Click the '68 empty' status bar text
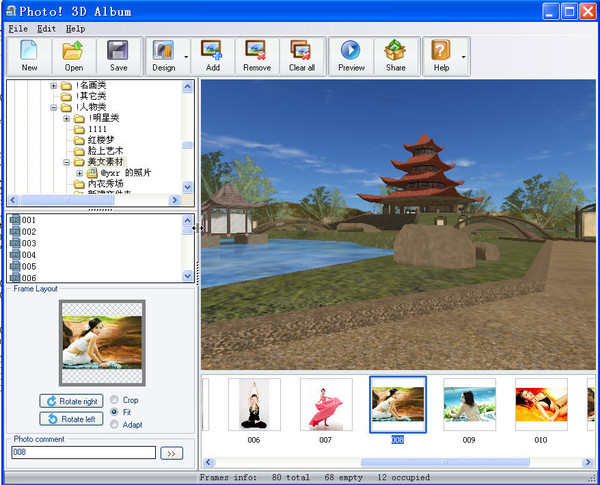This screenshot has height=485, width=600. (x=343, y=477)
